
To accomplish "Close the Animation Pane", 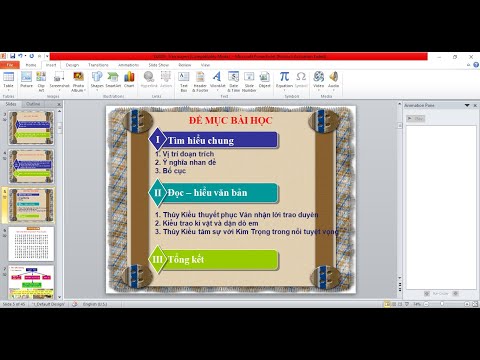I will 475,105.
